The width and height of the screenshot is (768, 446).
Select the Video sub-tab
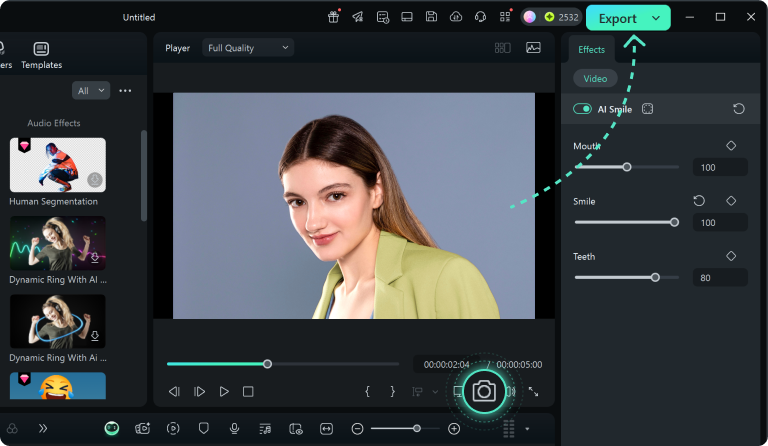coord(595,78)
